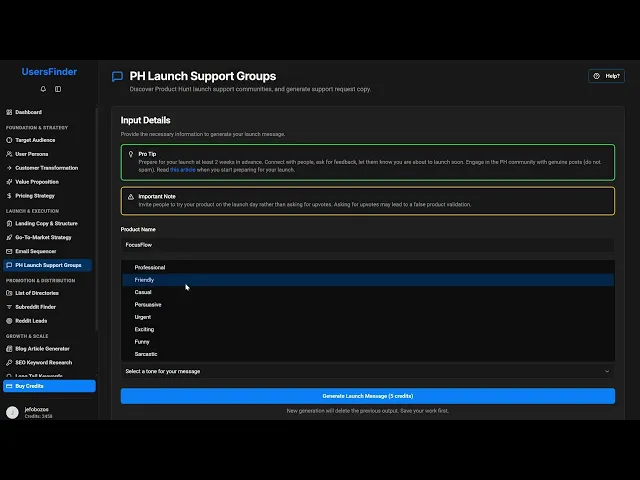Open Pricing Strategy page

click(x=47, y=196)
